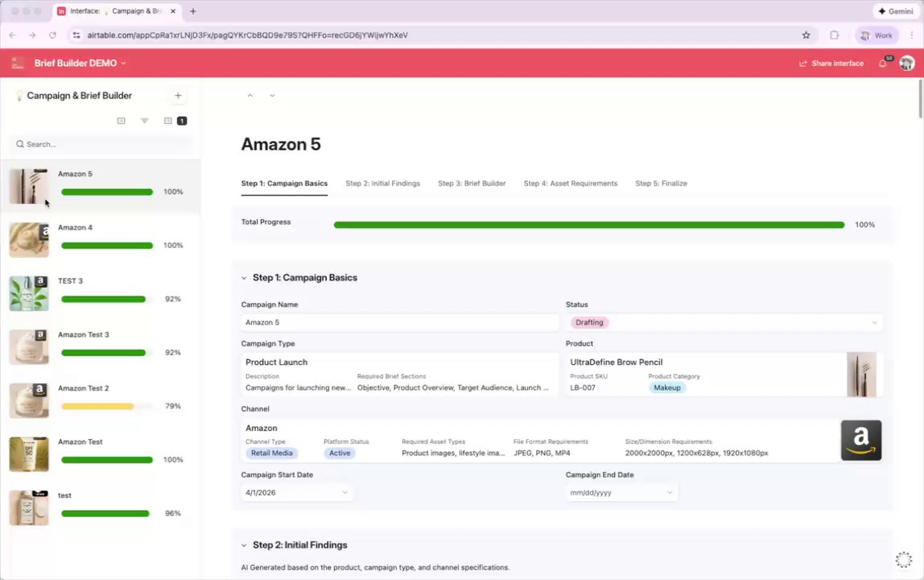This screenshot has width=924, height=580.
Task: Click the browser back arrow
Action: [x=12, y=35]
